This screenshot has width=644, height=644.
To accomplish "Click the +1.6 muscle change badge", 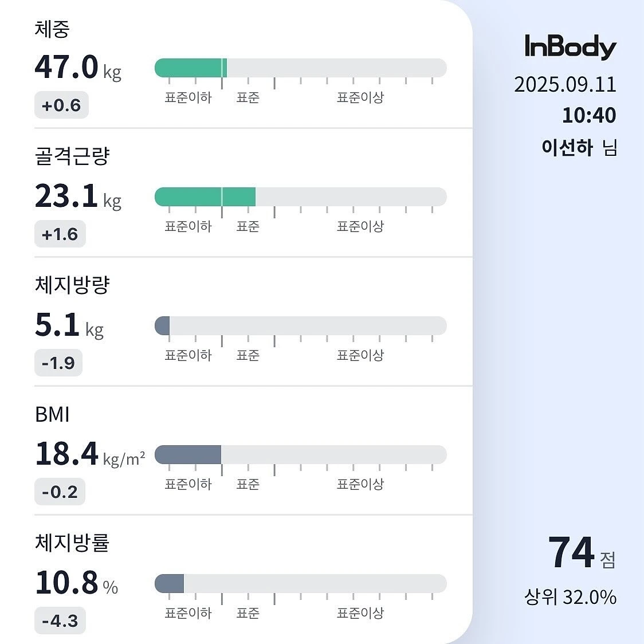I will click(x=60, y=234).
